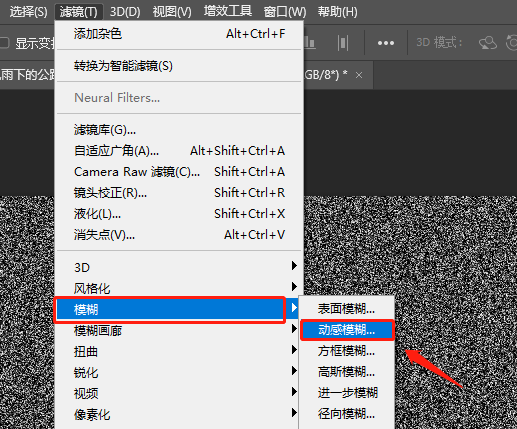Screen dimensions: 517x429
Task: Open 滤镜库(G)... filter gallery
Action: (x=179, y=130)
